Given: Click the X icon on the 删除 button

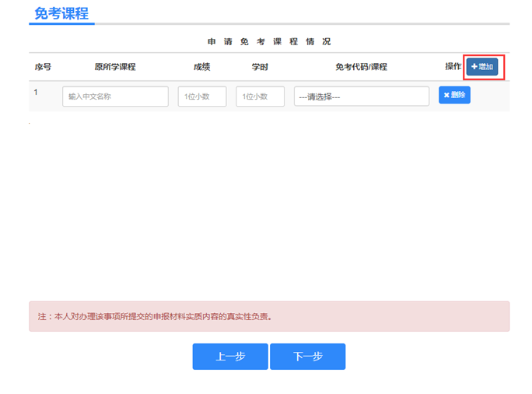Looking at the screenshot, I should pyautogui.click(x=446, y=95).
